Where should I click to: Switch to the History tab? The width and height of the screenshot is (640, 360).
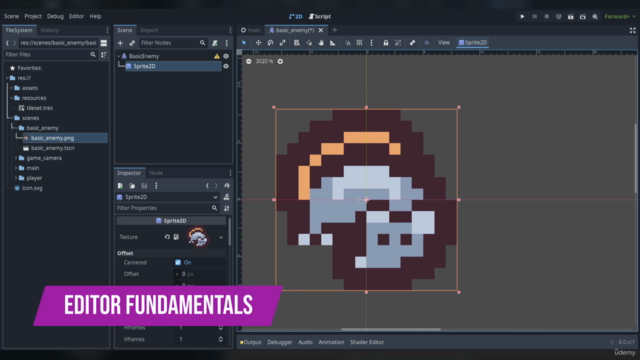click(x=49, y=30)
